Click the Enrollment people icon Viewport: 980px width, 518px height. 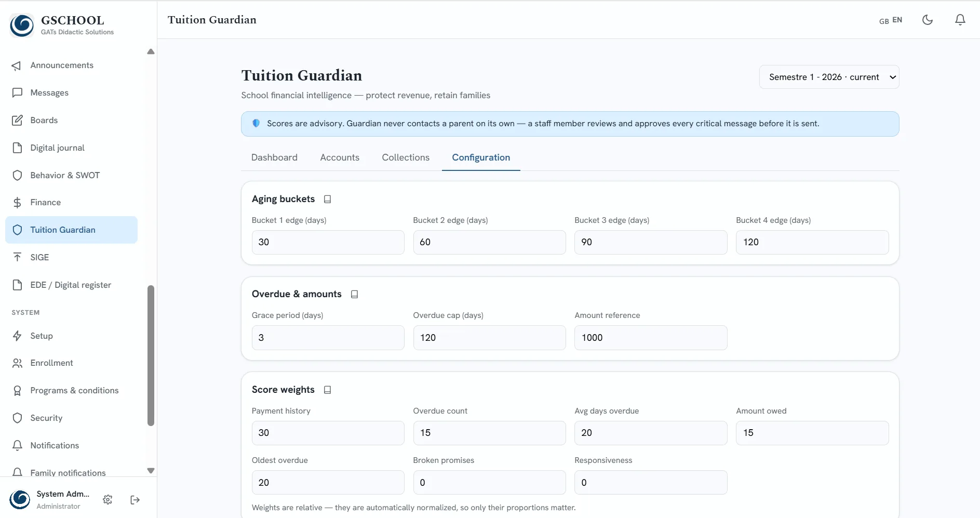(x=17, y=363)
